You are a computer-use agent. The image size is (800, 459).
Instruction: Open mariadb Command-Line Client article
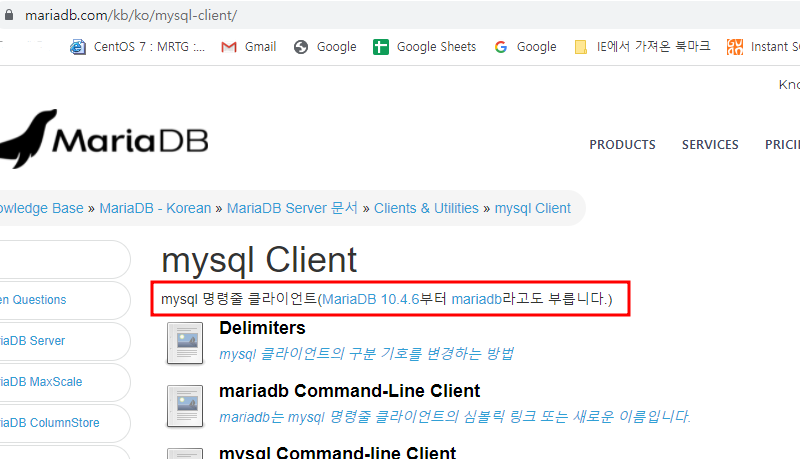pos(349,391)
